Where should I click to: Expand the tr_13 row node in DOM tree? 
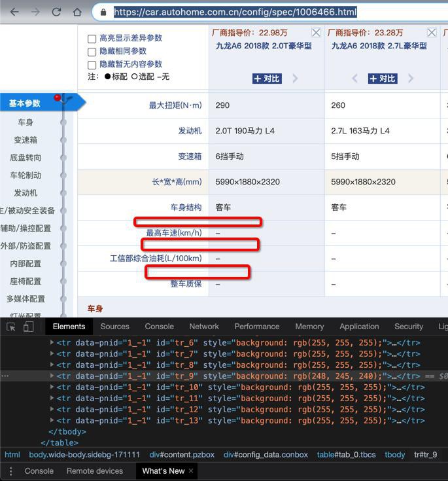tap(52, 420)
